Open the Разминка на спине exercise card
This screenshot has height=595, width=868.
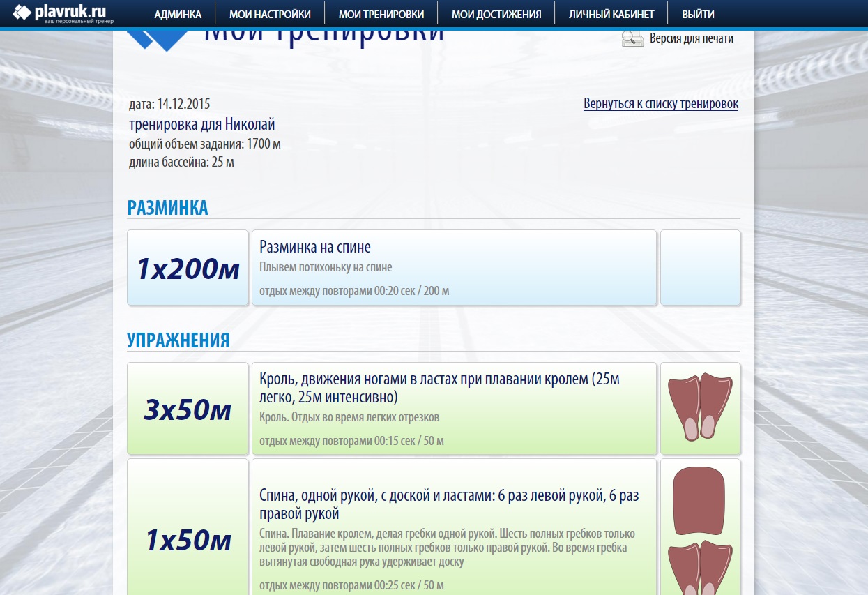pyautogui.click(x=454, y=268)
